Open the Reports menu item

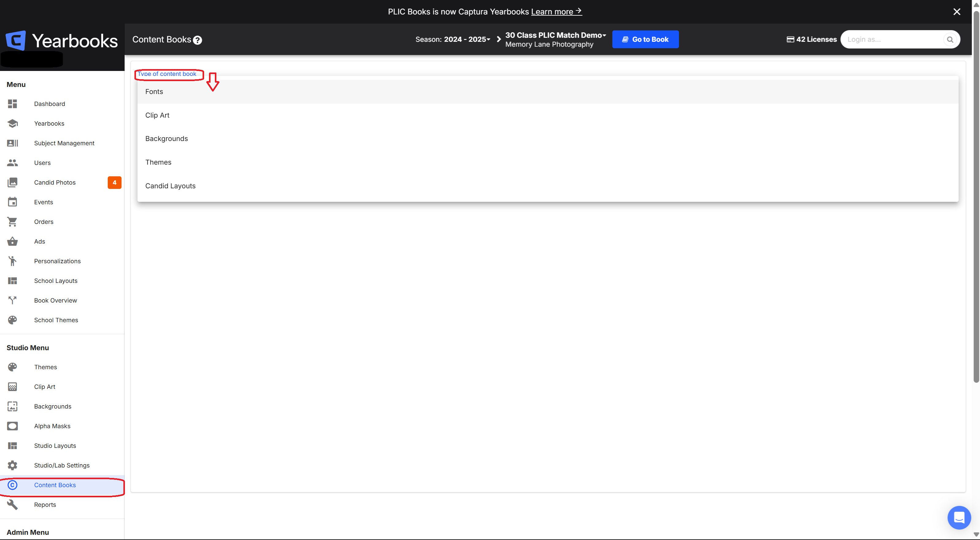point(62,505)
